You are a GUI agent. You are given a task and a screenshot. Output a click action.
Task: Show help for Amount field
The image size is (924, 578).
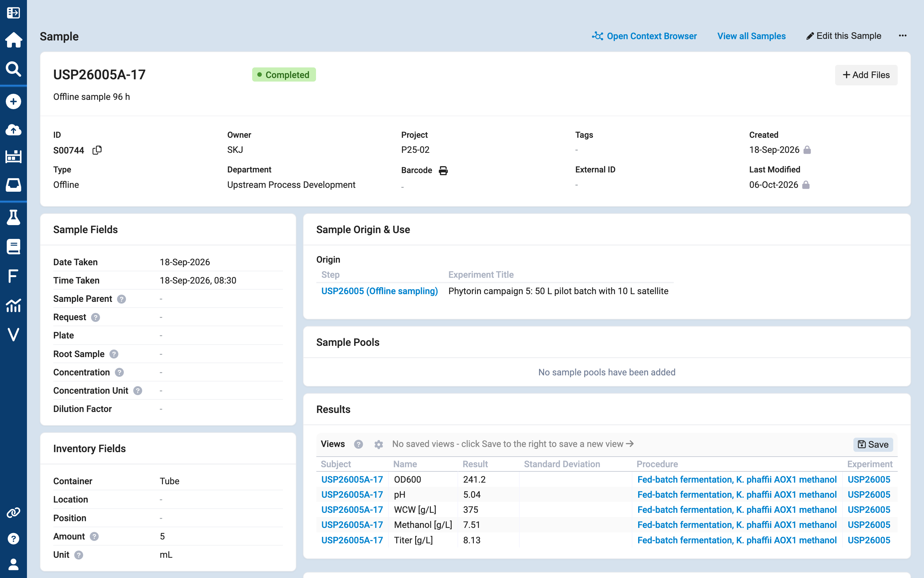[x=94, y=536]
